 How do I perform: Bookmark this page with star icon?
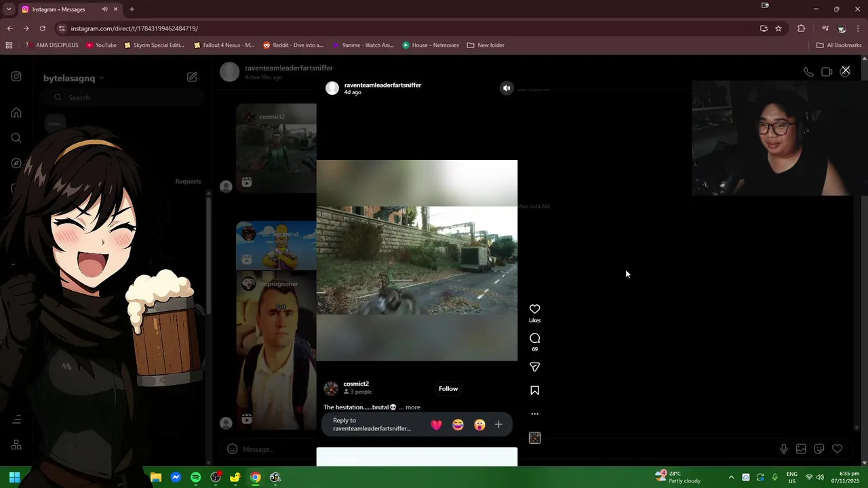[x=778, y=28]
